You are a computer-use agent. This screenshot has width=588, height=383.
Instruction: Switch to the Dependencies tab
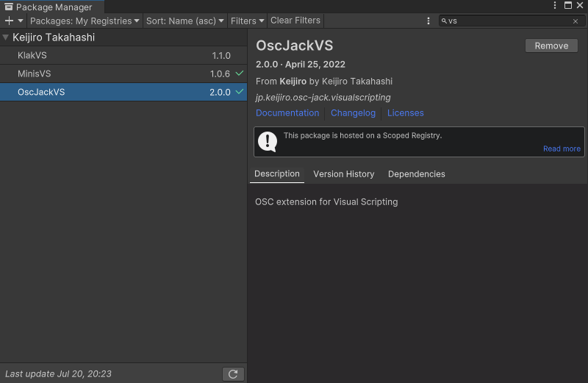tap(416, 174)
